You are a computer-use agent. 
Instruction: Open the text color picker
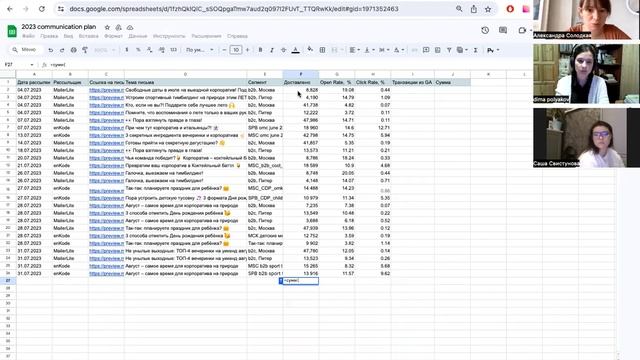(x=296, y=50)
